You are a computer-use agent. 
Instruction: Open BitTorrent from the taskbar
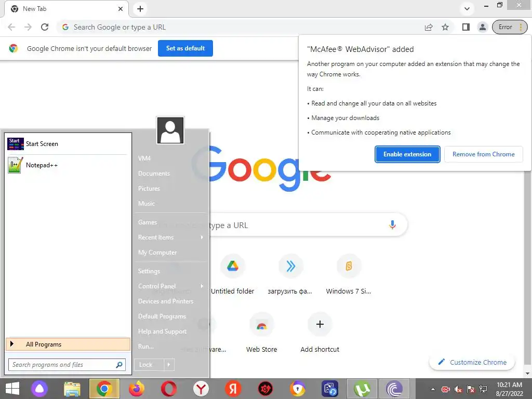(394, 389)
